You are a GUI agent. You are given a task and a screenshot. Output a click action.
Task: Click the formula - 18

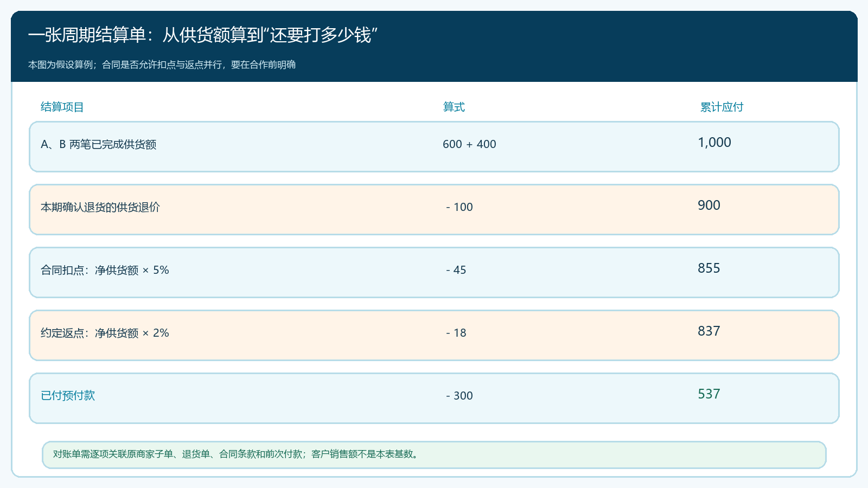point(456,333)
